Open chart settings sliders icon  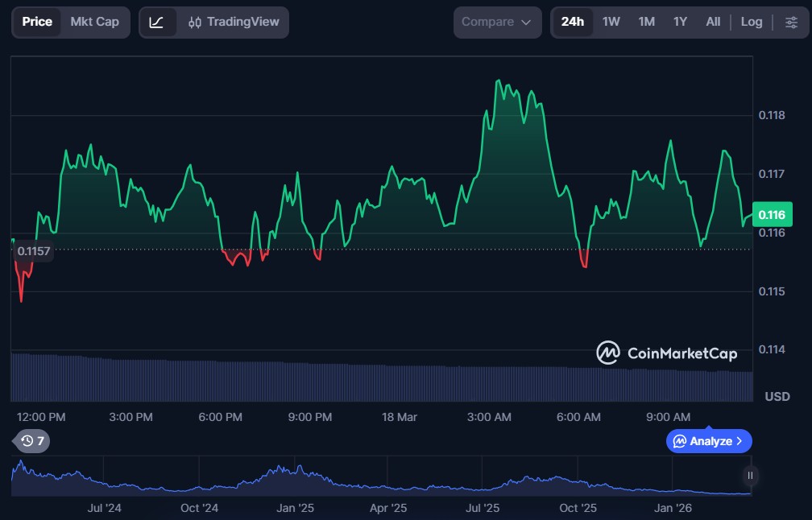coord(791,23)
